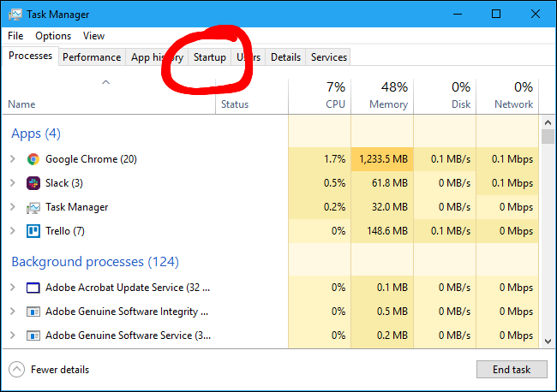The image size is (557, 392).
Task: Switch to the Users tab
Action: coord(249,57)
